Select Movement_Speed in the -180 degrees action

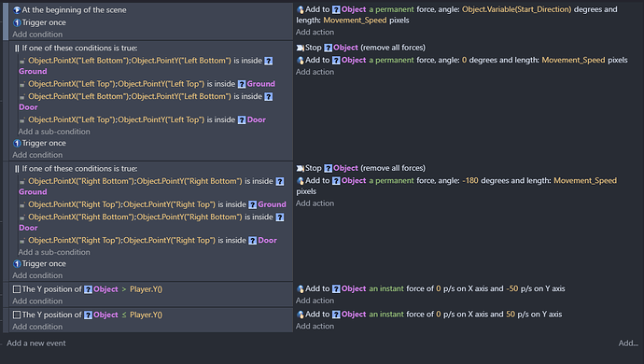click(x=585, y=181)
